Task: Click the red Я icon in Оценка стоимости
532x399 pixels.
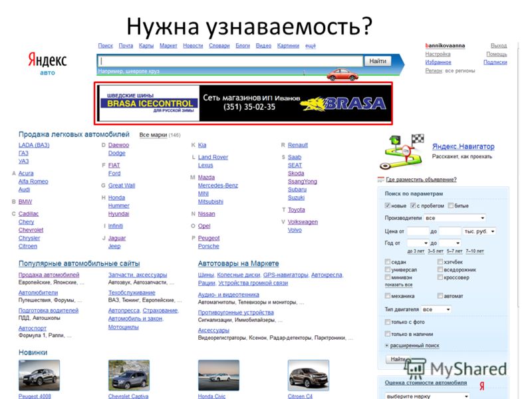Action: tap(481, 386)
